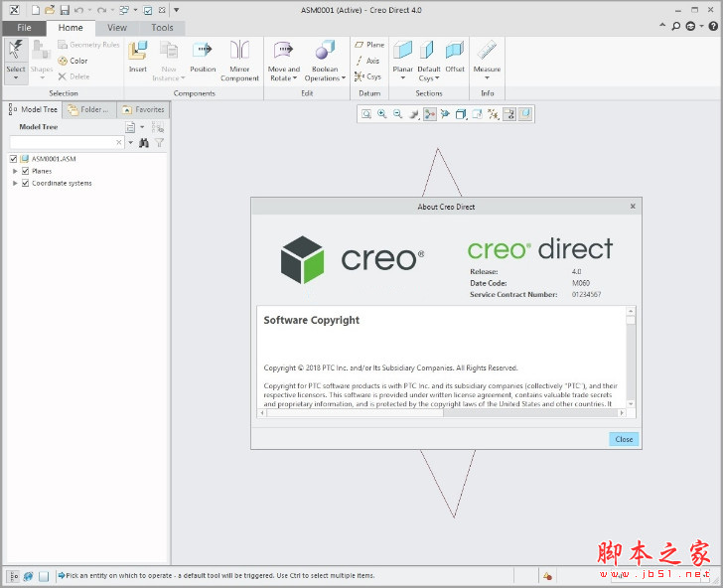Open the Select dropdown arrow
This screenshot has width=723, height=588.
(16, 77)
